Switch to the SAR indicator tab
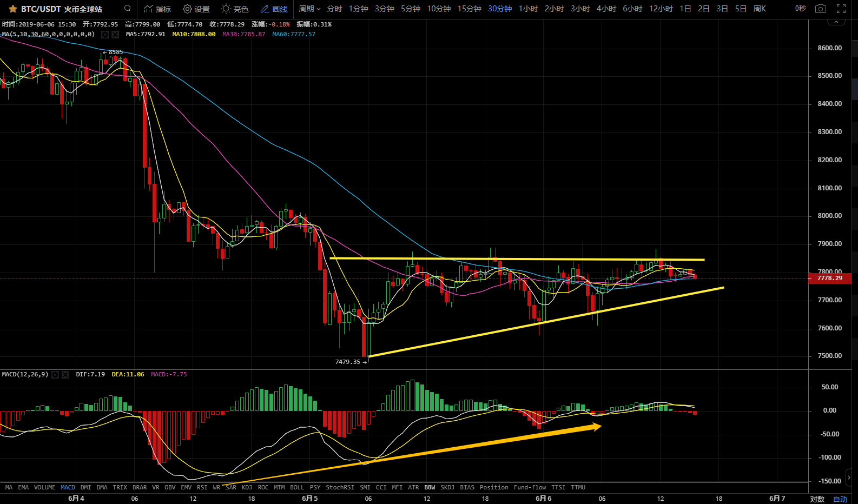 [x=231, y=487]
